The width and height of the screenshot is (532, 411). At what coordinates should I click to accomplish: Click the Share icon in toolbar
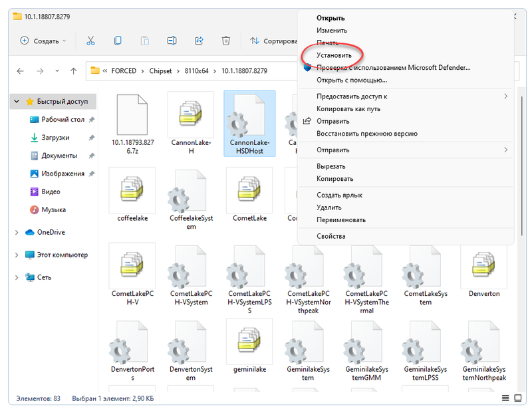[x=198, y=41]
